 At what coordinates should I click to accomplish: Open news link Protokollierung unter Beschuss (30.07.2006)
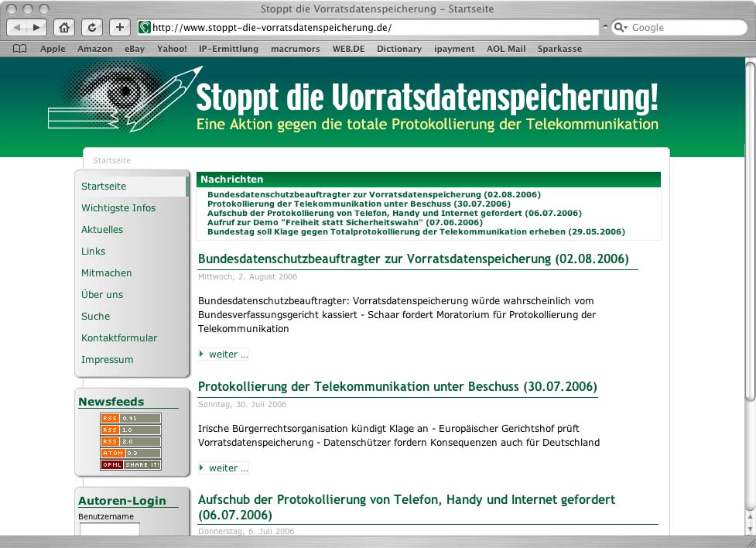click(x=359, y=204)
